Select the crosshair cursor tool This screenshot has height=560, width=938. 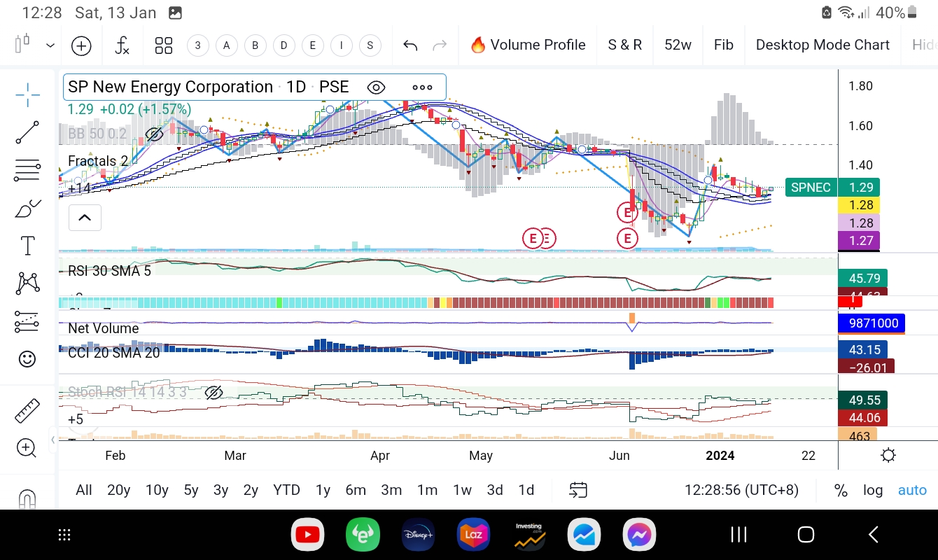click(27, 95)
